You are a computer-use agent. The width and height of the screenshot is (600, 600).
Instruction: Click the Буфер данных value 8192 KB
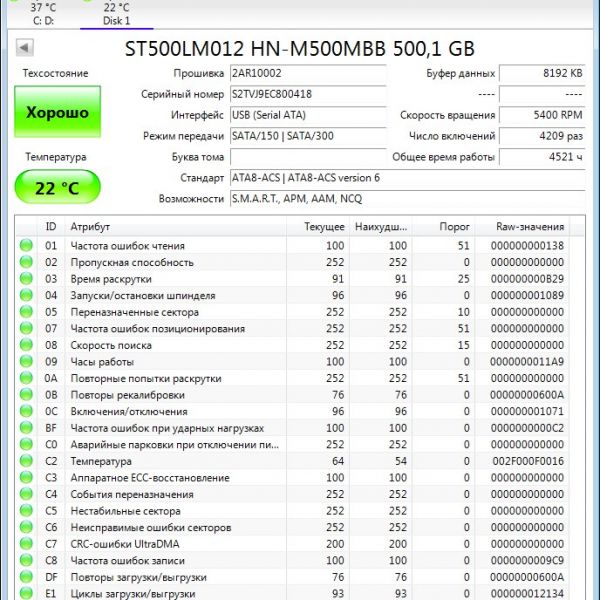[x=542, y=73]
